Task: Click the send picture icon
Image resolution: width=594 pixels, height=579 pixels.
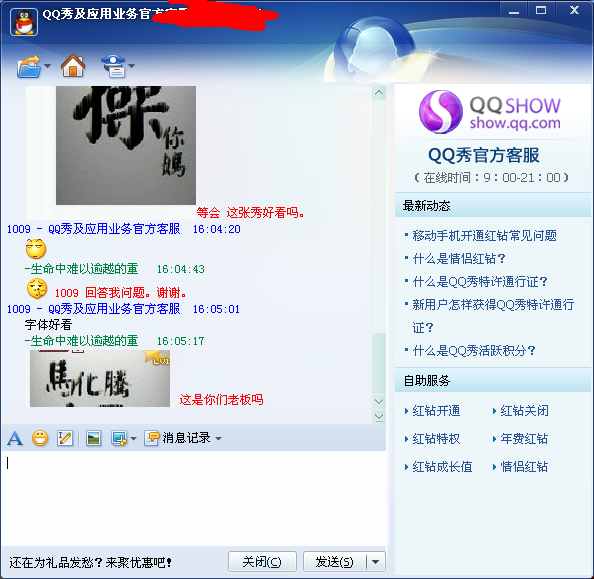Action: (x=93, y=438)
